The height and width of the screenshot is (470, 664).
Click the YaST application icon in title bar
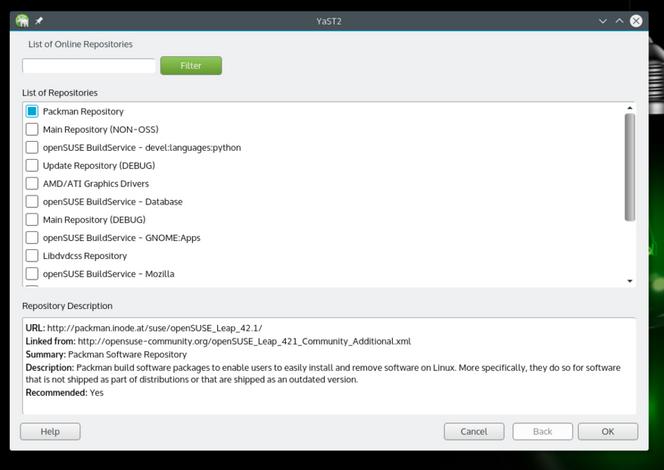pyautogui.click(x=22, y=20)
